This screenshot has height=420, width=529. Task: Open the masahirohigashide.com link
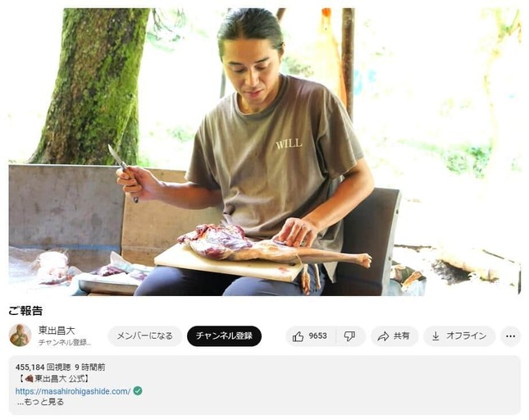pos(73,391)
